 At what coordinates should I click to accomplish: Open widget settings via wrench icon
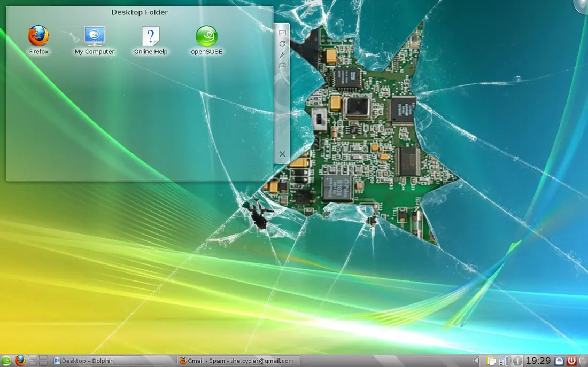click(x=282, y=54)
